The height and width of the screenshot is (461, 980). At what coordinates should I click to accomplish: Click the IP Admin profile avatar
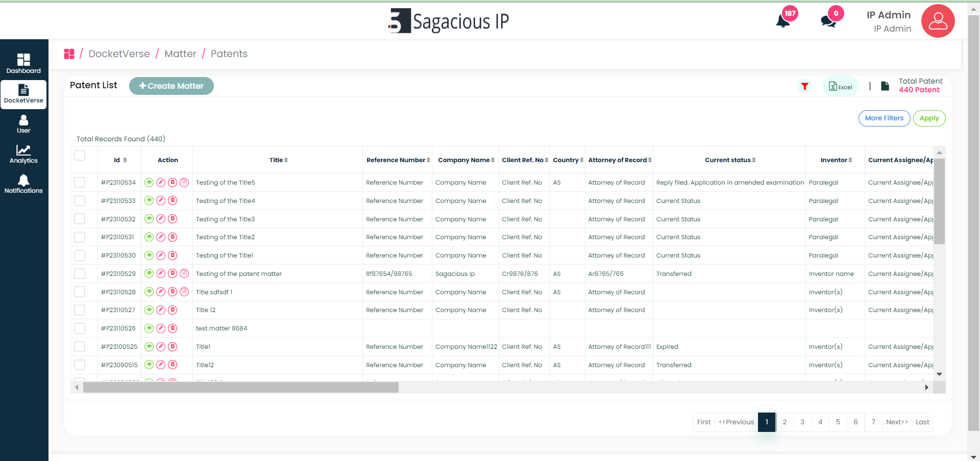click(x=938, y=21)
